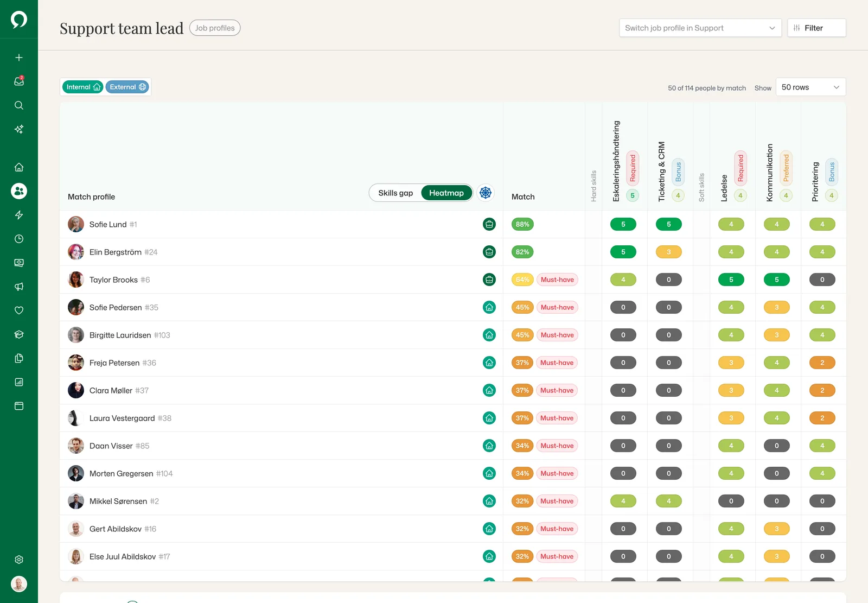868x603 pixels.
Task: Open the documents copy icon
Action: 19,358
